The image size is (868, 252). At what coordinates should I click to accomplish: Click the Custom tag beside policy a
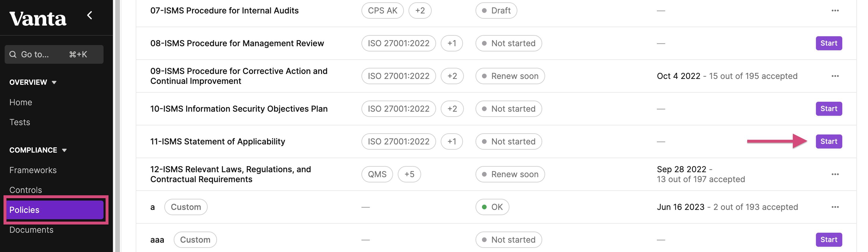pos(186,207)
